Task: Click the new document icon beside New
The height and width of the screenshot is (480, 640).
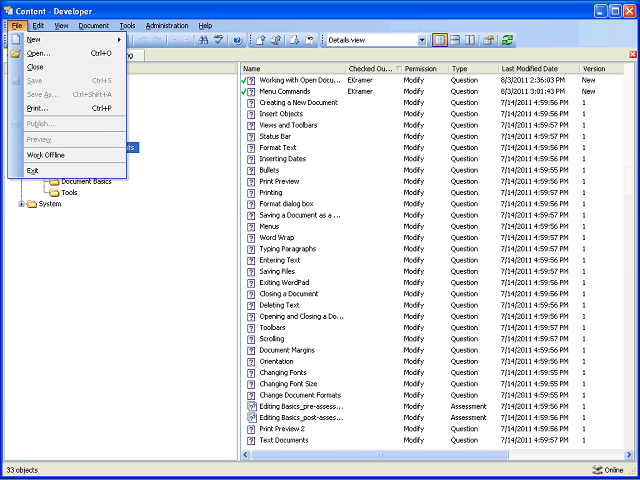Action: click(16, 40)
